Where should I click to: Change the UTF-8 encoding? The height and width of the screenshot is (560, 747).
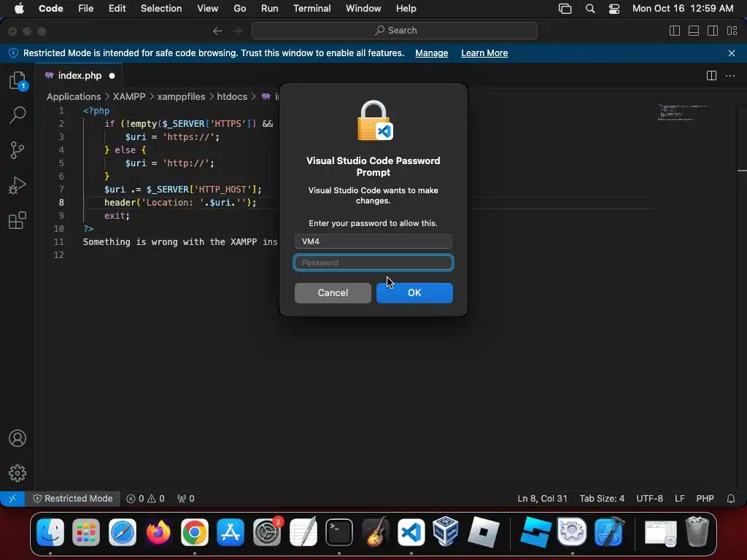pos(649,499)
